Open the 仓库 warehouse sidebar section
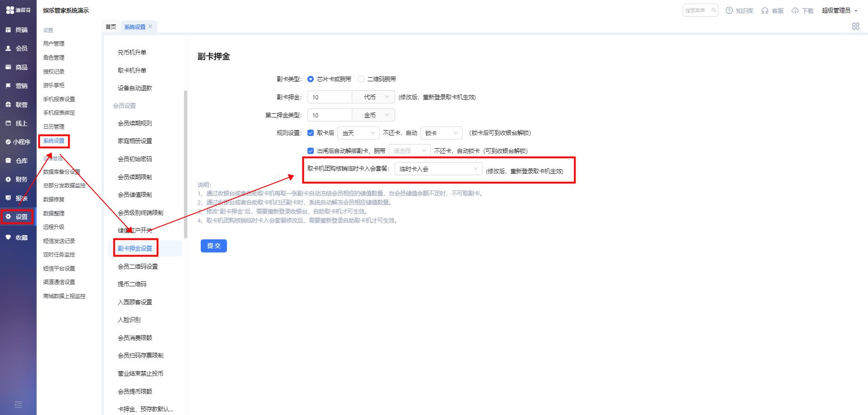The width and height of the screenshot is (868, 415). click(17, 161)
